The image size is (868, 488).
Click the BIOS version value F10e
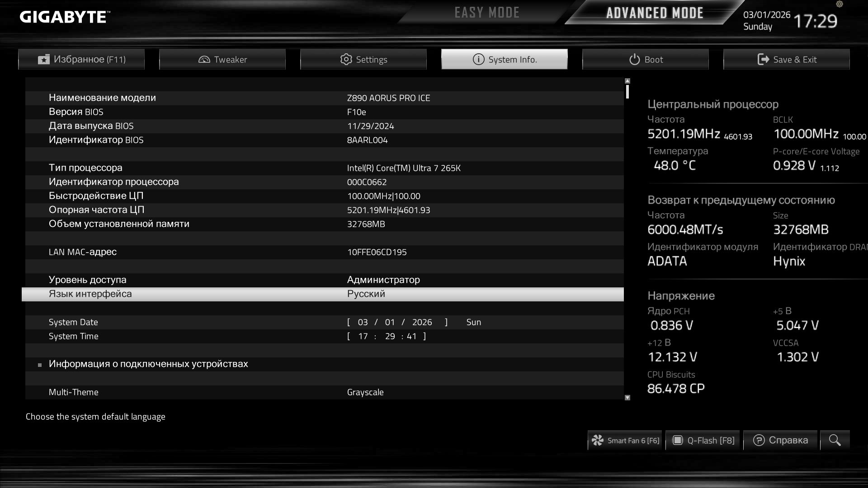click(x=357, y=112)
